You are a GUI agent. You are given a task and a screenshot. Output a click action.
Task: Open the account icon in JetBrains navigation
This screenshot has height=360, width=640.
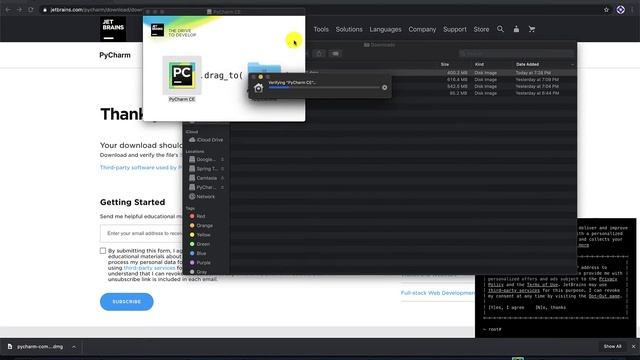[516, 29]
